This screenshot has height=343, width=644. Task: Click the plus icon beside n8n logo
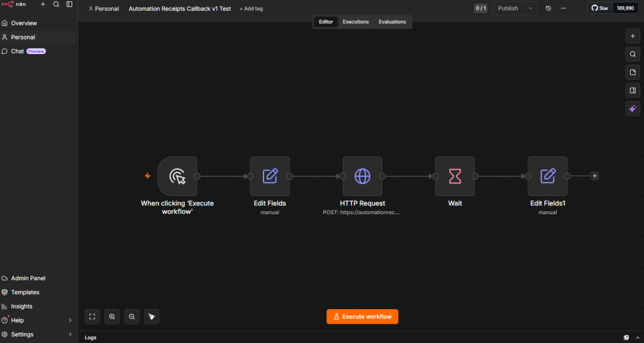[43, 4]
